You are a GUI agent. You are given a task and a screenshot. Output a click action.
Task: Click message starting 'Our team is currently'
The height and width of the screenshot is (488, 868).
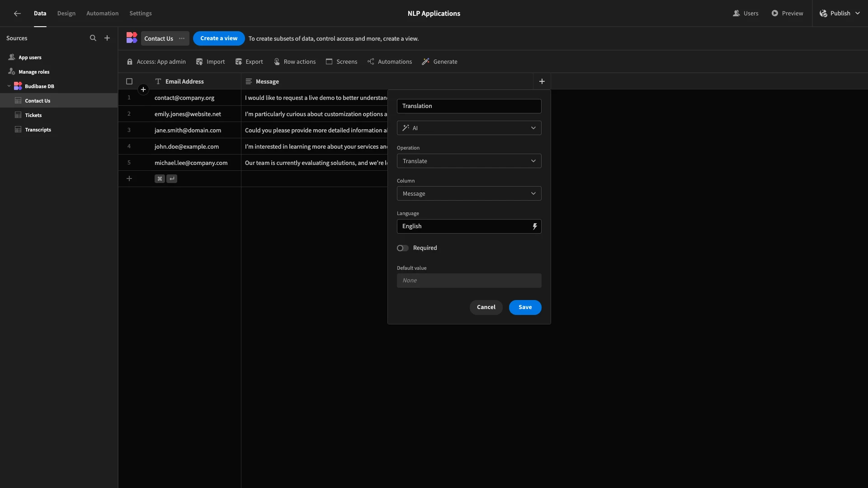point(315,163)
